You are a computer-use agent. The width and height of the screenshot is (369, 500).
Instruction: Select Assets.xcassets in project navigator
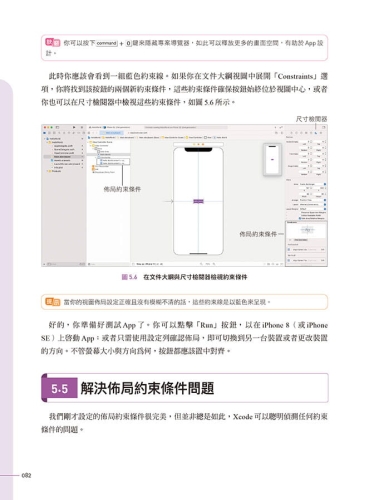pos(61,160)
